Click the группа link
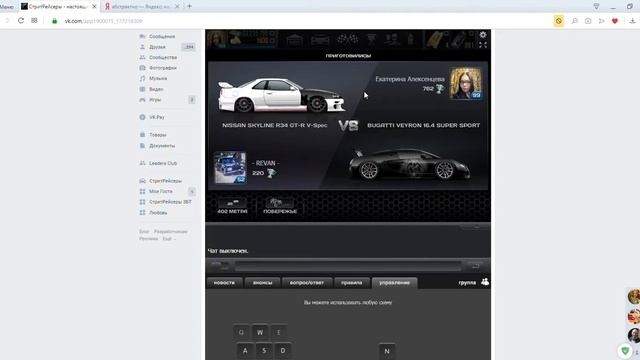The image size is (640, 360). pos(467,282)
